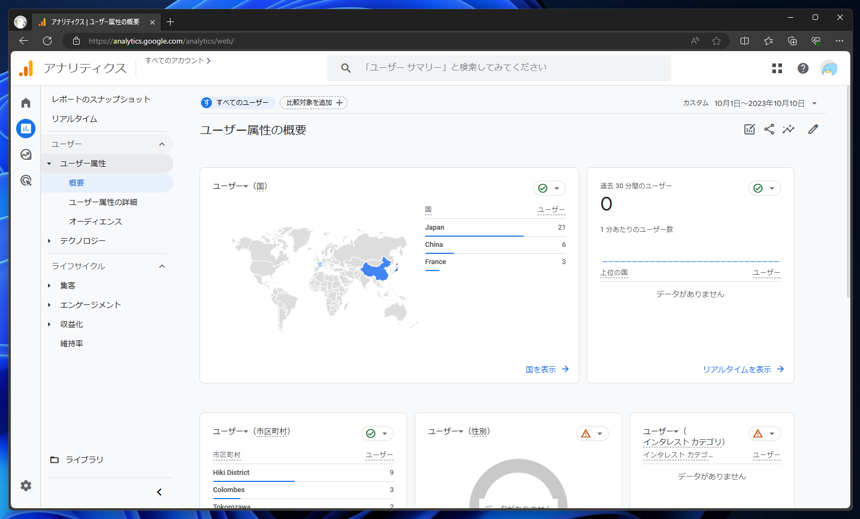The image size is (860, 519).
Task: Open a new browser tab
Action: tap(170, 22)
